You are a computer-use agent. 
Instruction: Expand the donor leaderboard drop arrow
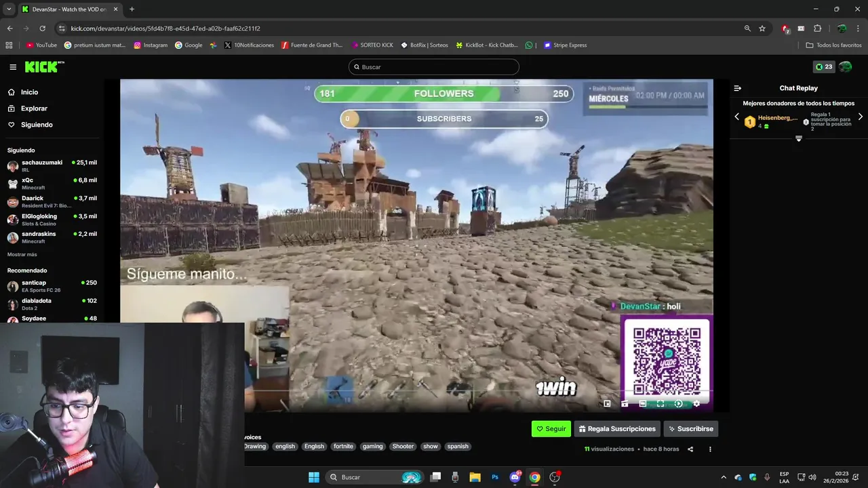click(x=798, y=138)
